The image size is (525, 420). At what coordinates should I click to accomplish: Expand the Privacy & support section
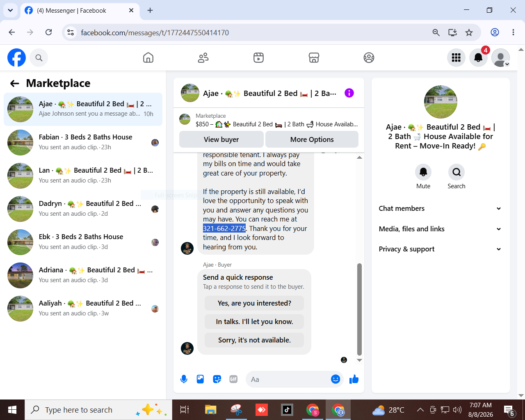point(441,249)
